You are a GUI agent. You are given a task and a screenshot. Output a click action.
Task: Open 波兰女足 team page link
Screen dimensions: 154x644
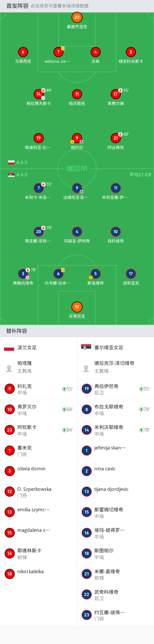[x=27, y=347]
